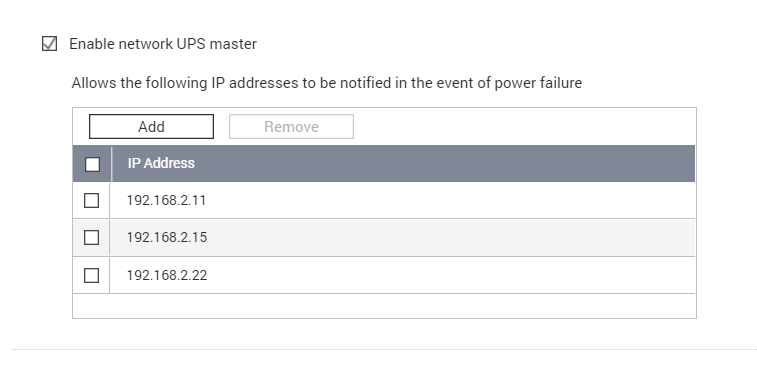The width and height of the screenshot is (757, 378).
Task: Click the 192.168.2.11 address text
Action: tap(167, 200)
